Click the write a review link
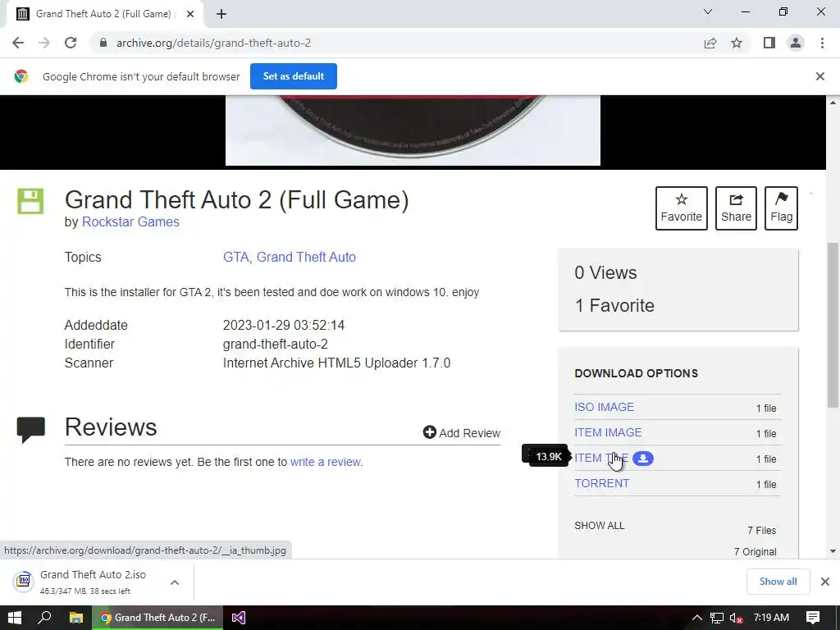840x630 pixels. (325, 462)
